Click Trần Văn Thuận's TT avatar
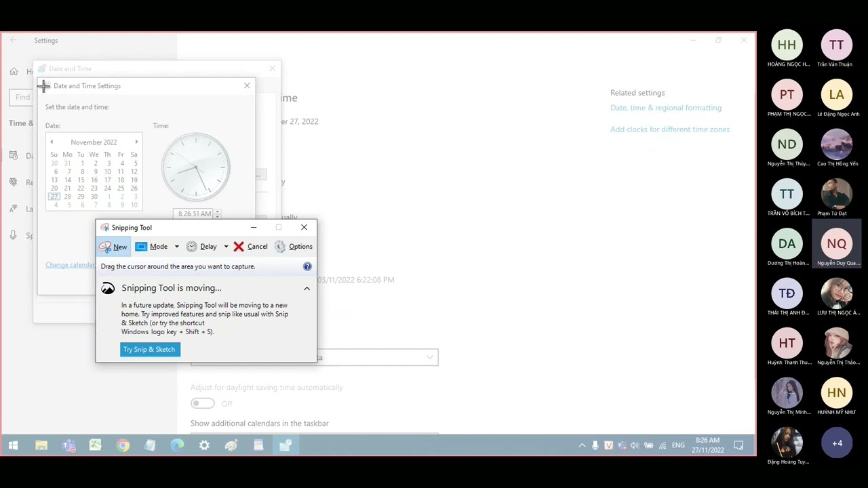 click(x=837, y=45)
